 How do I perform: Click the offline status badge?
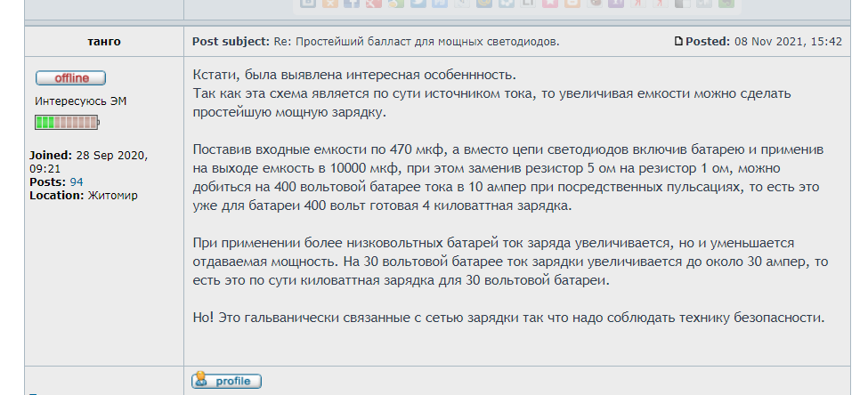tap(70, 78)
